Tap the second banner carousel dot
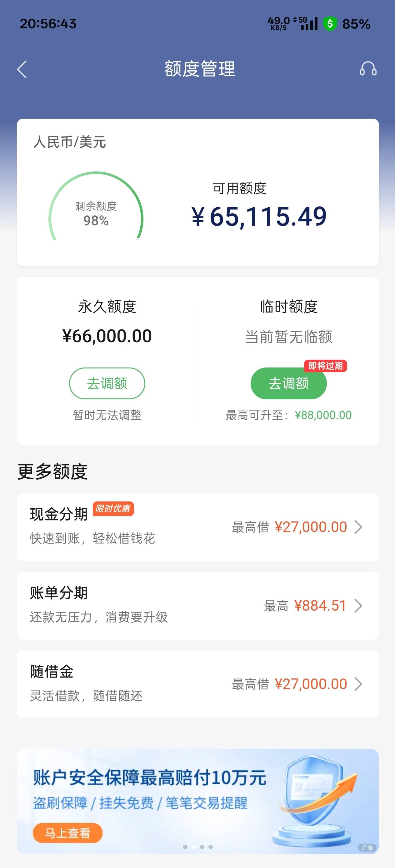 pyautogui.click(x=194, y=847)
